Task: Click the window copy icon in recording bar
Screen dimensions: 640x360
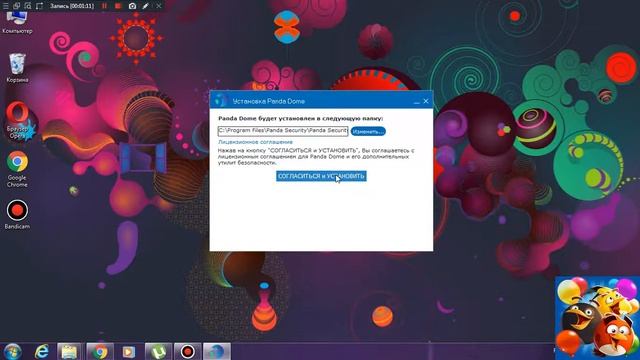Action: click(16, 6)
